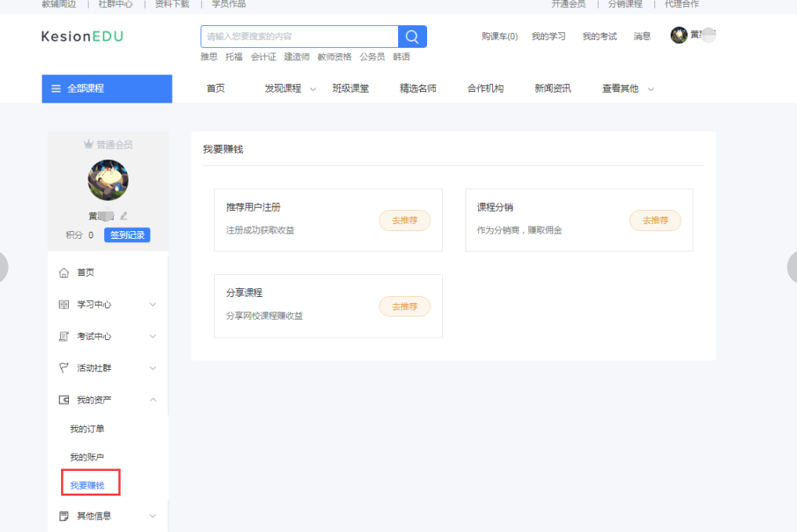The width and height of the screenshot is (797, 532).
Task: Click the exam paper icon for 考试中心
Action: click(x=63, y=336)
